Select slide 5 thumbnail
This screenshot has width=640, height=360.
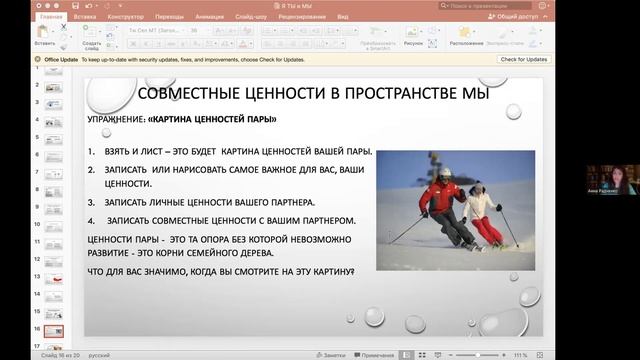(x=53, y=140)
